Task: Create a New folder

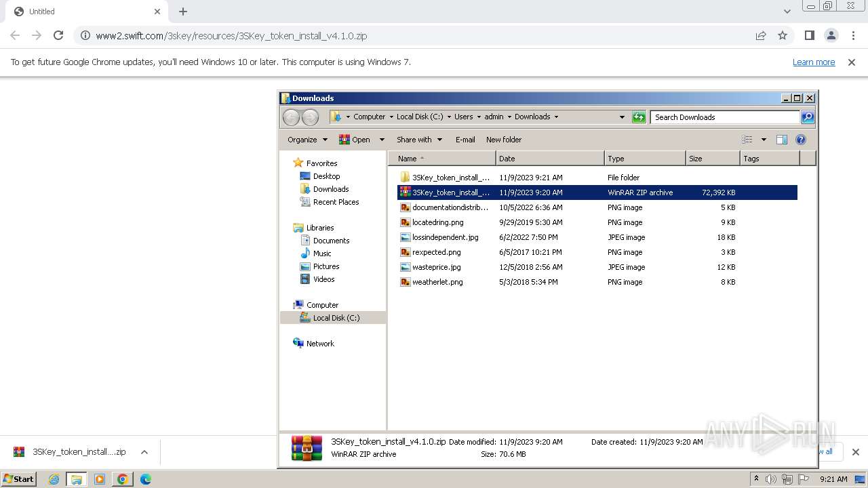Action: [504, 140]
